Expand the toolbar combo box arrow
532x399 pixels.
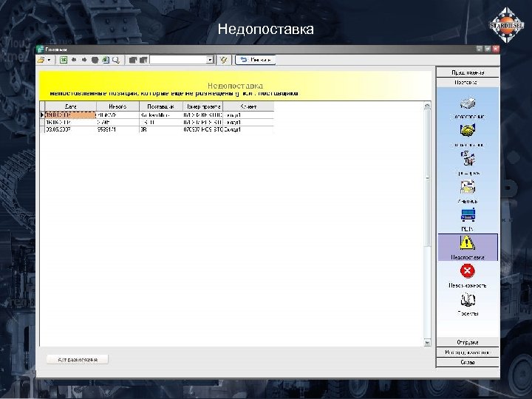coord(210,60)
